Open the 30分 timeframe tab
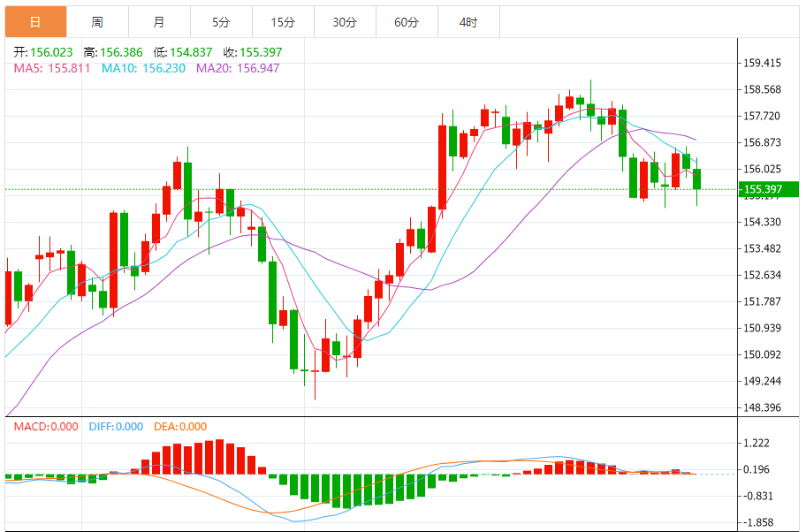Screen dimensions: 806x532 (x=345, y=22)
